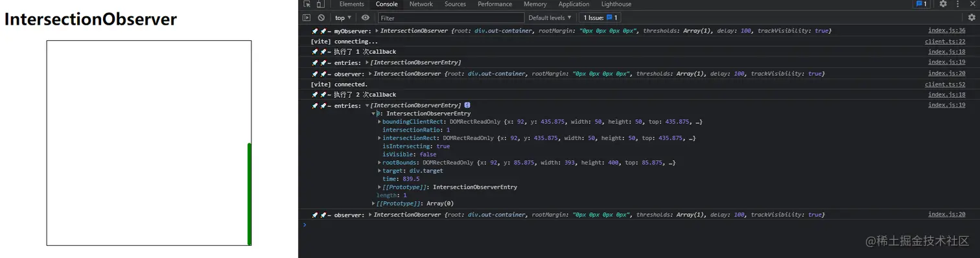
Task: Open the Performance tab
Action: [x=495, y=4]
